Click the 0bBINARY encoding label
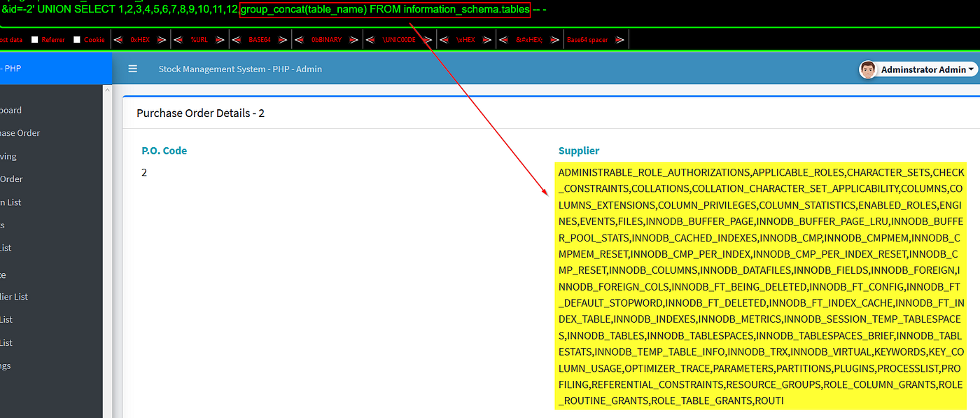980x418 pixels. pyautogui.click(x=326, y=40)
